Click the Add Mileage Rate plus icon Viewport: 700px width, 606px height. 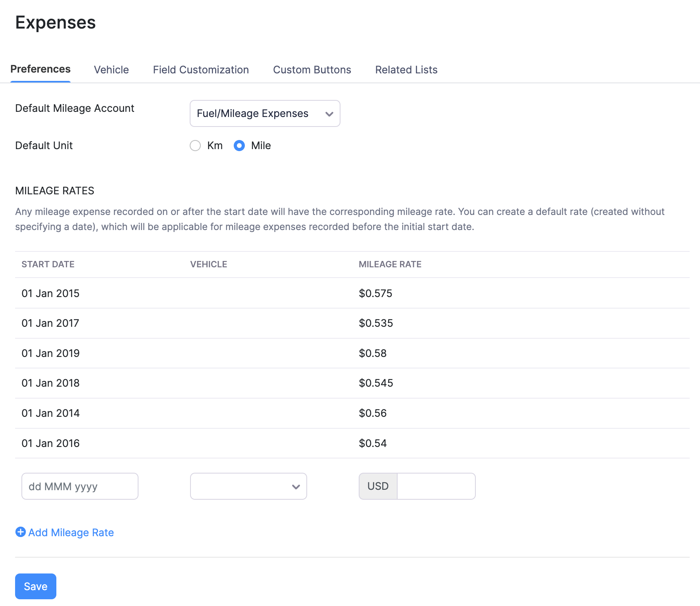click(20, 533)
